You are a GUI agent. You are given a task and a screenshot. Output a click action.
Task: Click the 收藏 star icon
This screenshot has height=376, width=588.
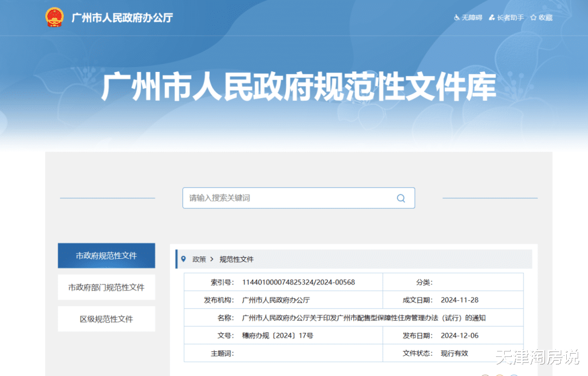(533, 17)
